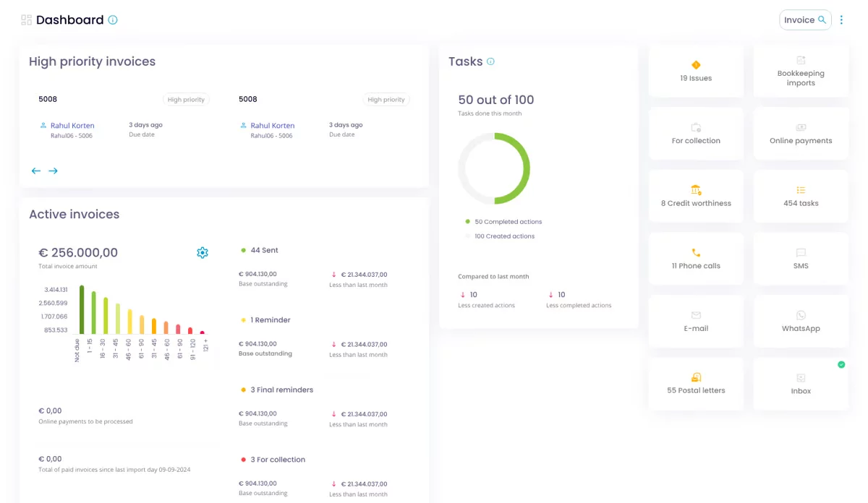Select the '3 For collection' status row

[273, 460]
